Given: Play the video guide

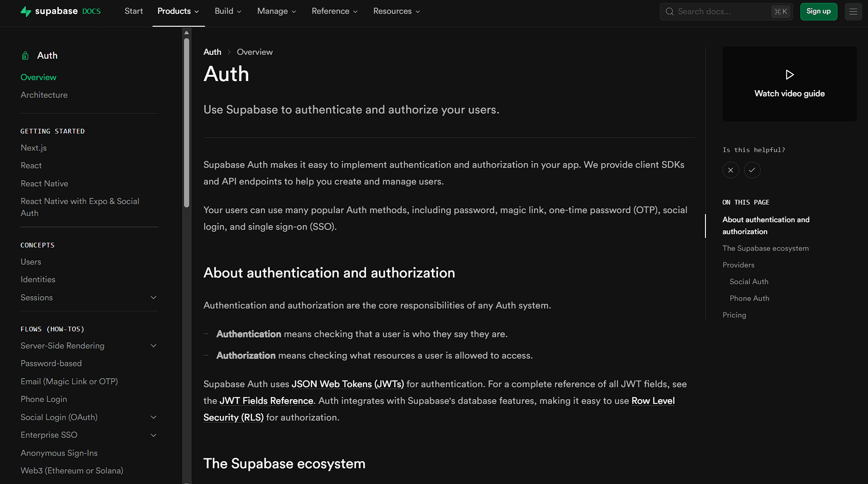Looking at the screenshot, I should [789, 75].
